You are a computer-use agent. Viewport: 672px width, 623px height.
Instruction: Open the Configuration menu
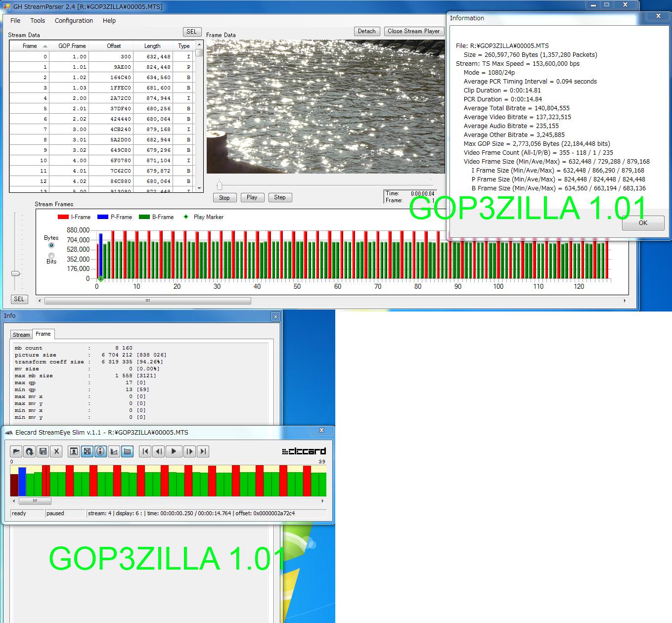click(x=74, y=21)
